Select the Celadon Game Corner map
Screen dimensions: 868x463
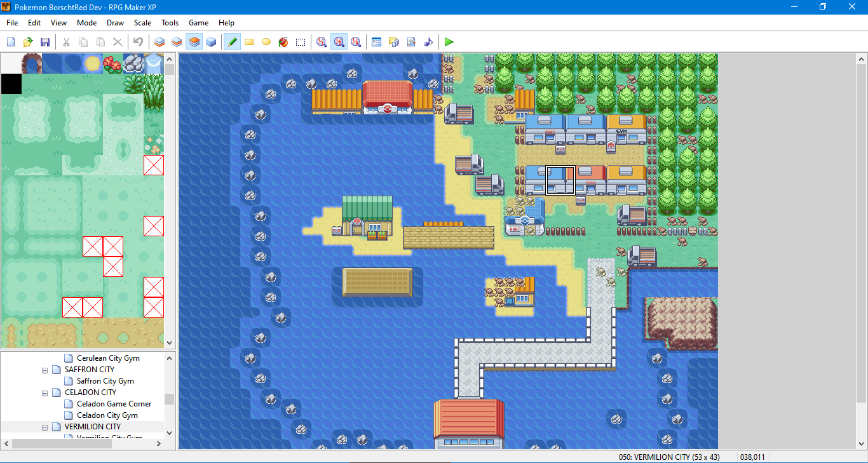114,404
